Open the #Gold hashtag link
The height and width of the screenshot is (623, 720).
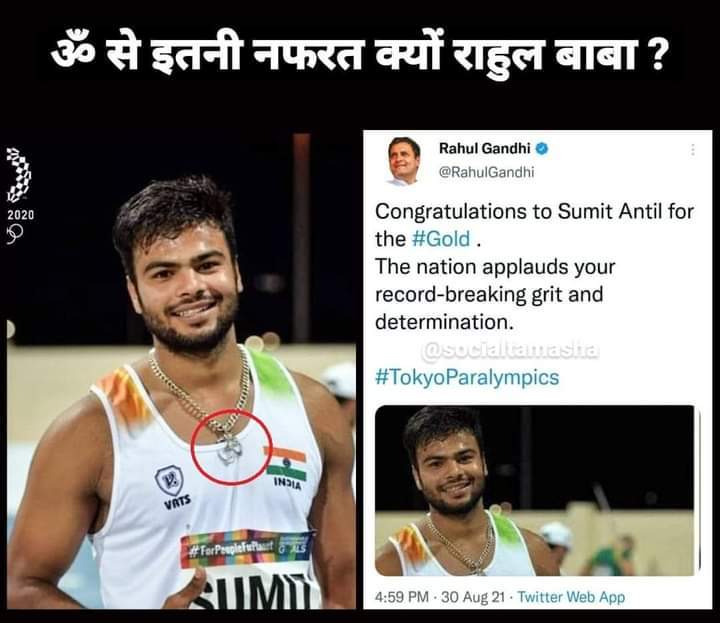point(441,239)
